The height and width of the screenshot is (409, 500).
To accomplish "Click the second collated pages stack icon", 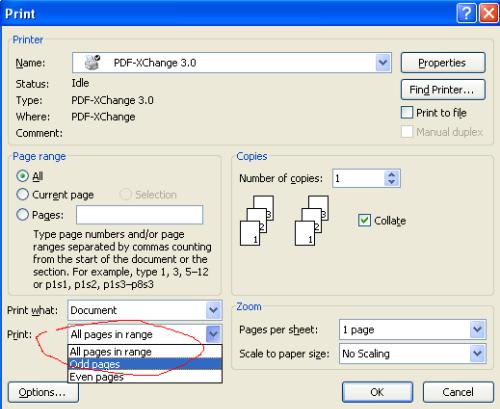I will pyautogui.click(x=312, y=221).
